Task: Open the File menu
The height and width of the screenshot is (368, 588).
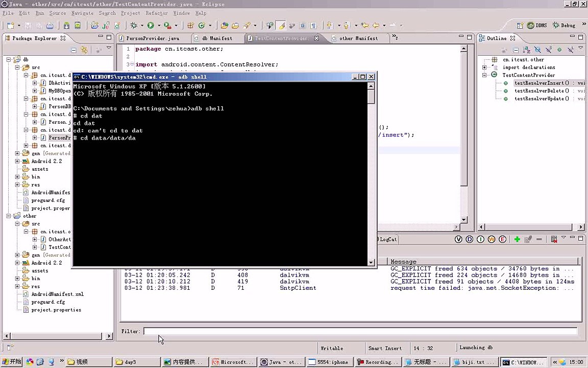Action: click(x=8, y=13)
